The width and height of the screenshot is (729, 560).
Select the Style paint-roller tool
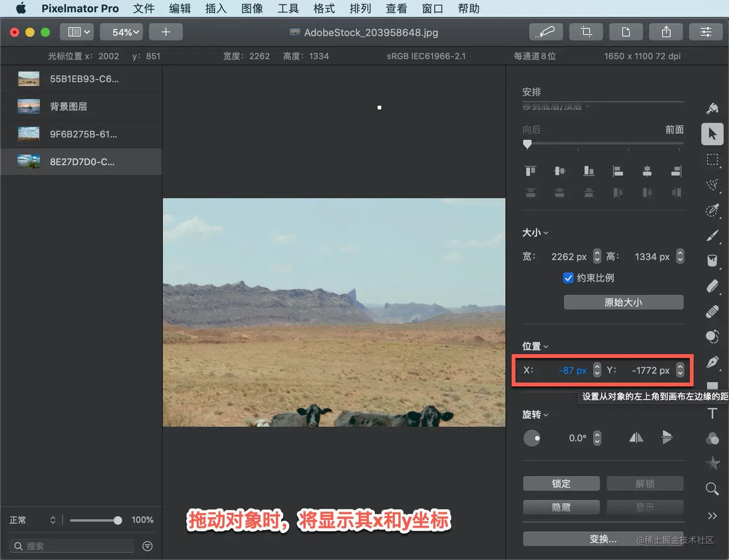[712, 109]
